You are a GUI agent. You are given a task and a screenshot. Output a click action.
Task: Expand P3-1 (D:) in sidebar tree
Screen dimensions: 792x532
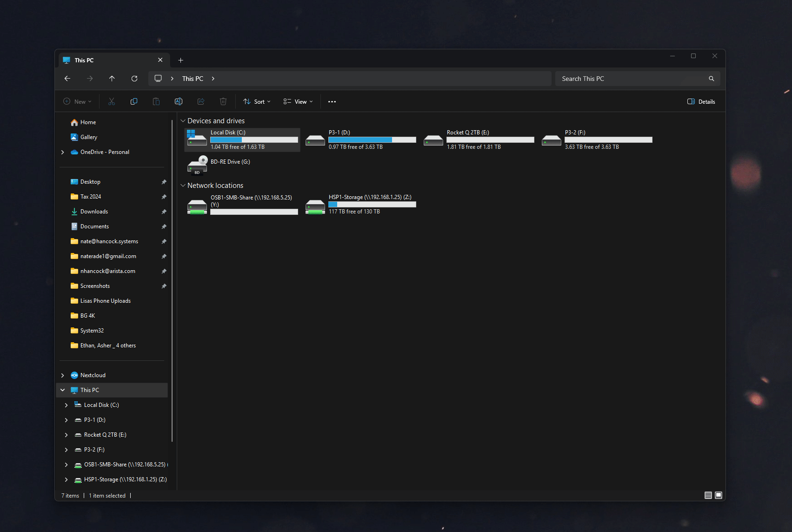coord(66,420)
